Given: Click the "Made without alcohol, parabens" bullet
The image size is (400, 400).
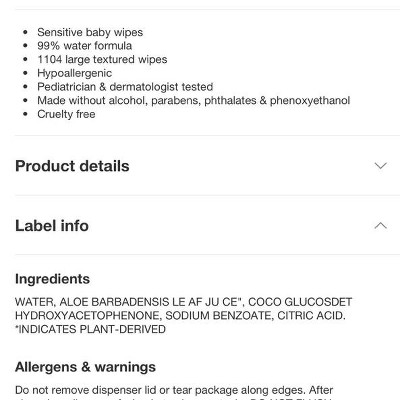Looking at the screenshot, I should coord(193,100).
